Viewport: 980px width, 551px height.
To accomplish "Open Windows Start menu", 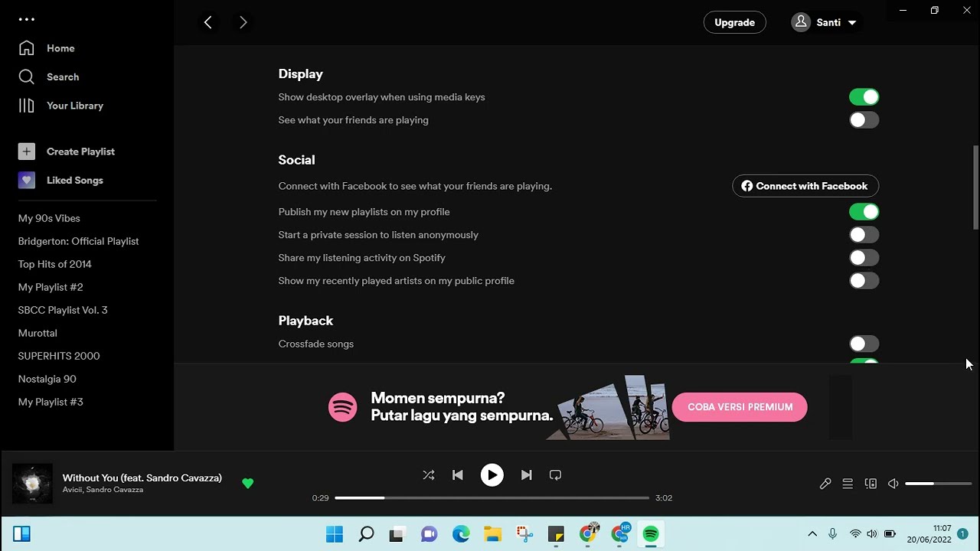I will (x=335, y=534).
